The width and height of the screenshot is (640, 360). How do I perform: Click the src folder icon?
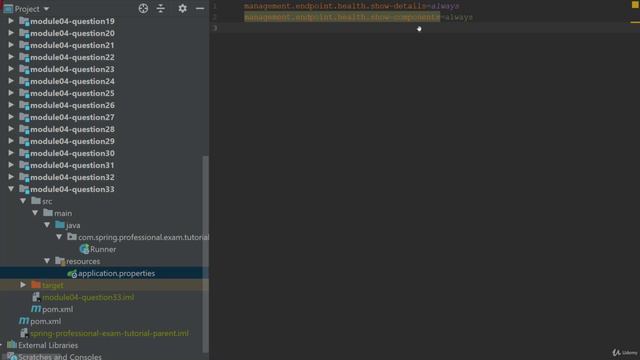point(36,201)
